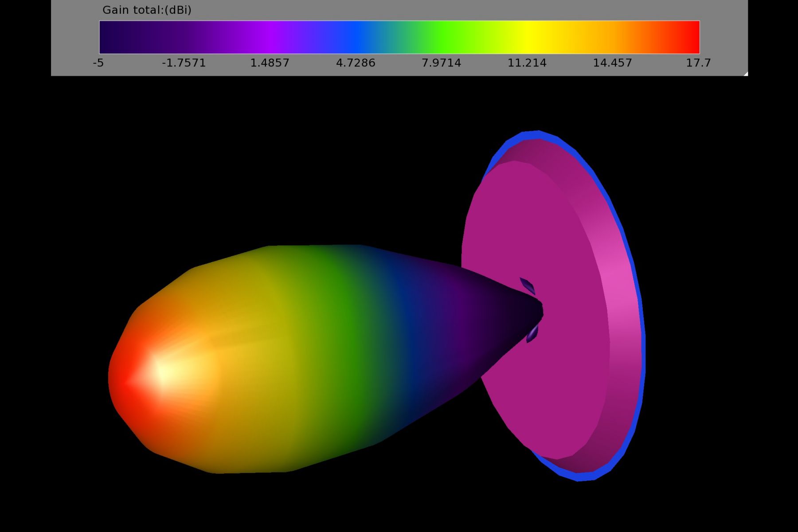
Task: Click the 17.7 maximum scale label
Action: [698, 63]
